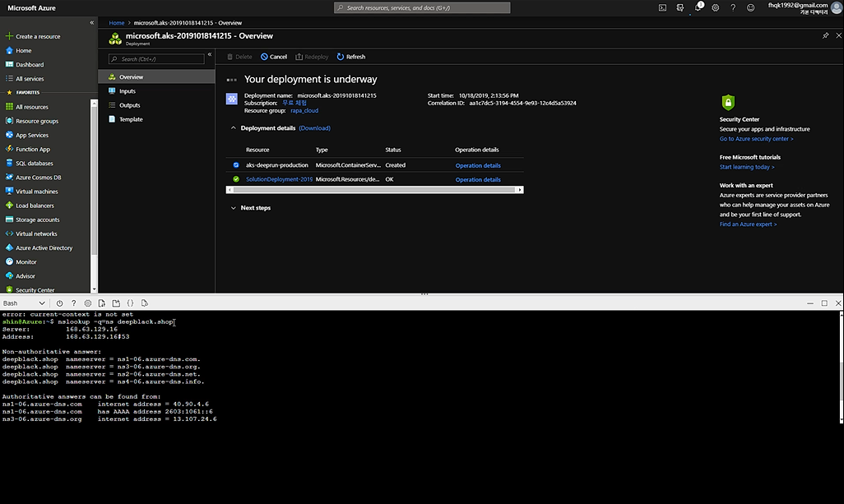Collapse the deployment blade menu

[x=210, y=54]
